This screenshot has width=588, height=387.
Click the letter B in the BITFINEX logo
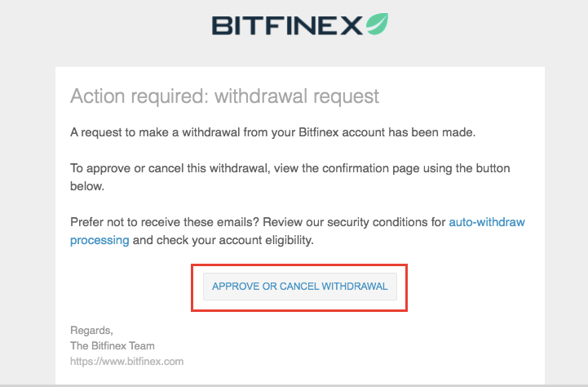coord(222,25)
